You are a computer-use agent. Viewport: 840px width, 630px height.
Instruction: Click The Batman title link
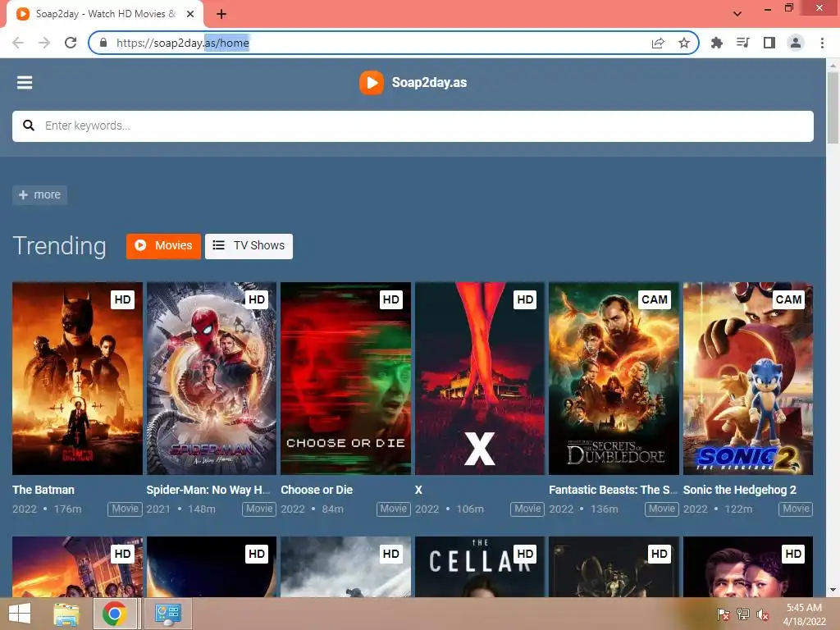43,490
